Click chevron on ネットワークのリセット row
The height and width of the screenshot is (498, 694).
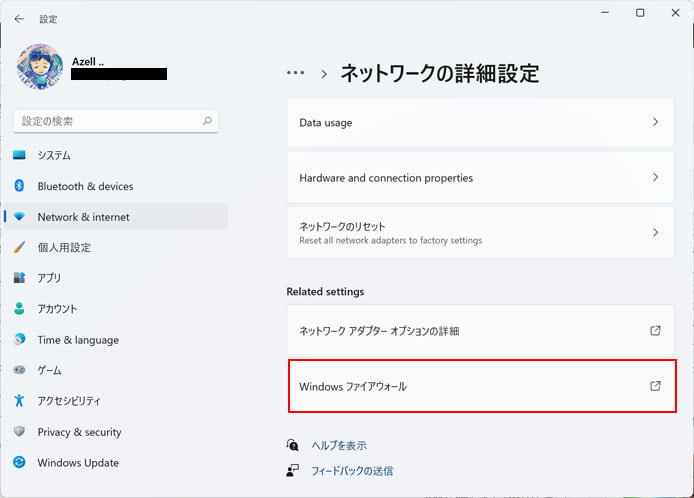coord(655,232)
